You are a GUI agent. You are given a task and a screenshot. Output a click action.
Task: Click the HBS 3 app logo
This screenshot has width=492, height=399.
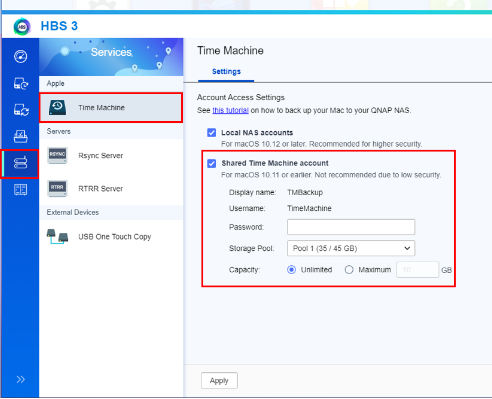pyautogui.click(x=22, y=26)
